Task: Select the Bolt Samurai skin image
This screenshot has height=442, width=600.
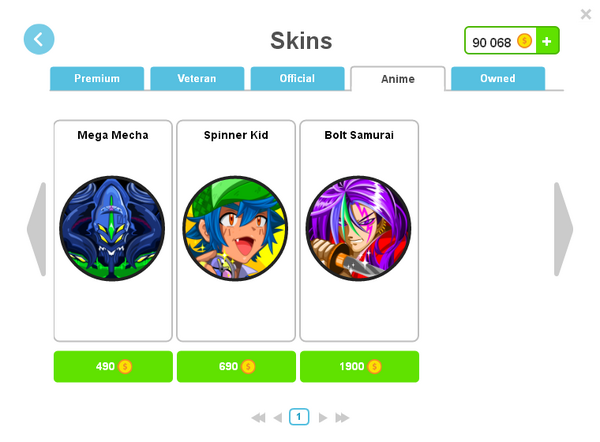Action: click(359, 228)
